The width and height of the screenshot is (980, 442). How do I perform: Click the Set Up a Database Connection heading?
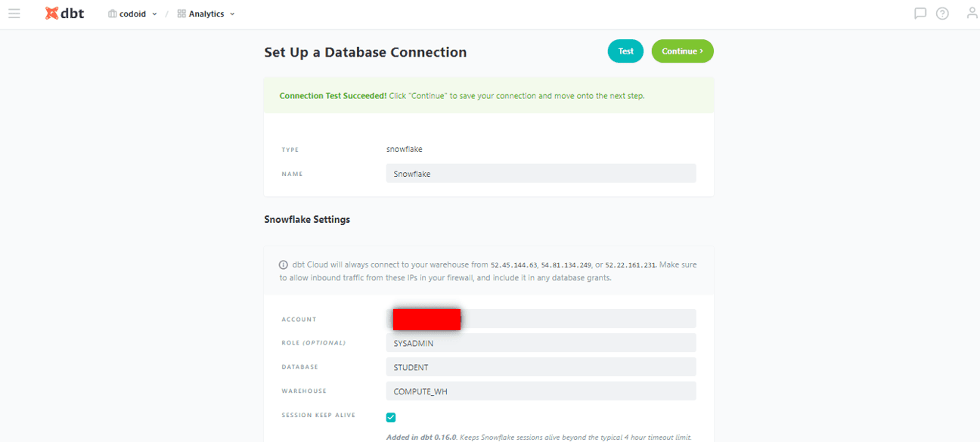365,52
